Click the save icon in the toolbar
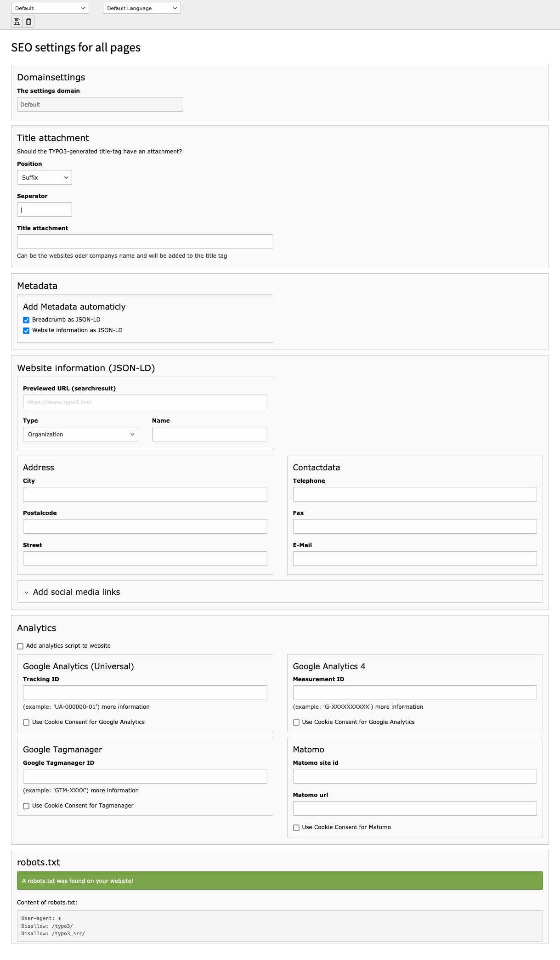This screenshot has height=960, width=560. tap(17, 21)
